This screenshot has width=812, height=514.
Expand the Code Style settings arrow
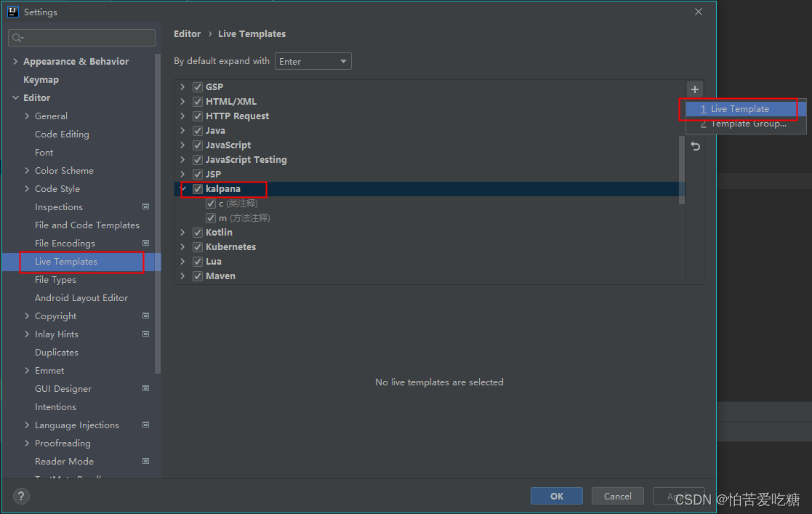27,188
